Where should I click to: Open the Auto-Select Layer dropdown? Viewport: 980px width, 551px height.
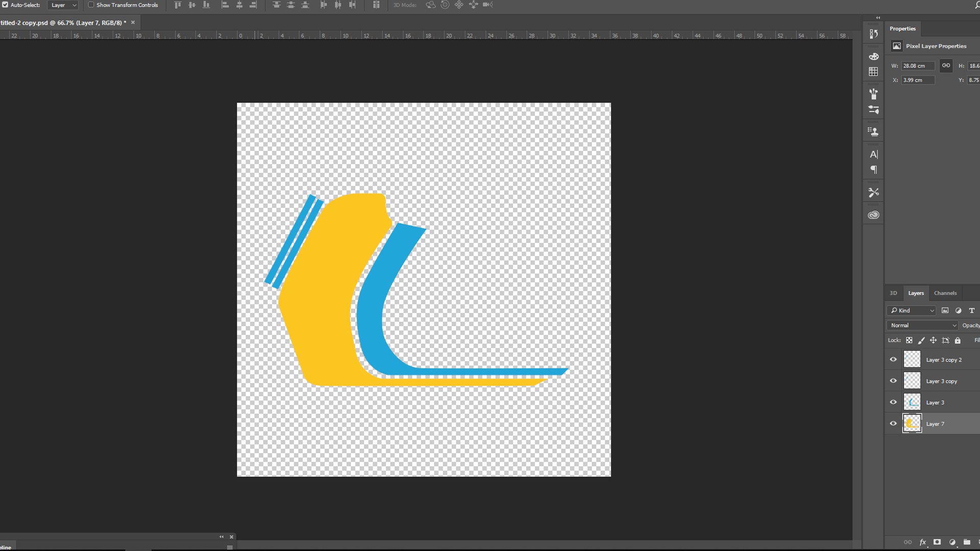(63, 5)
